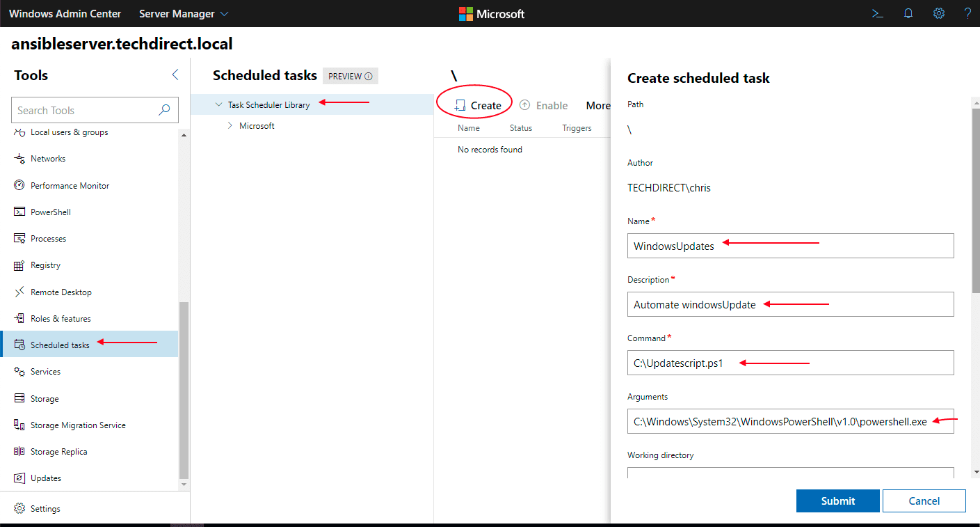Open the Server Manager dropdown

[x=184, y=14]
